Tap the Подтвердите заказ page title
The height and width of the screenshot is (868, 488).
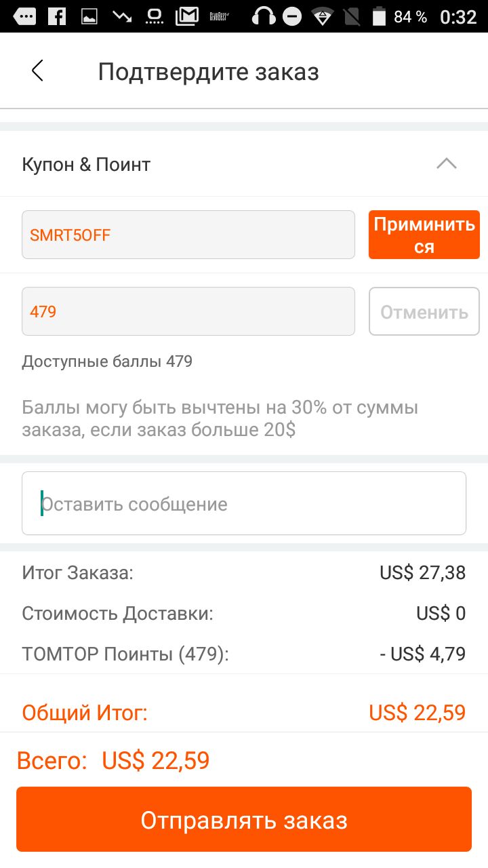(x=208, y=71)
